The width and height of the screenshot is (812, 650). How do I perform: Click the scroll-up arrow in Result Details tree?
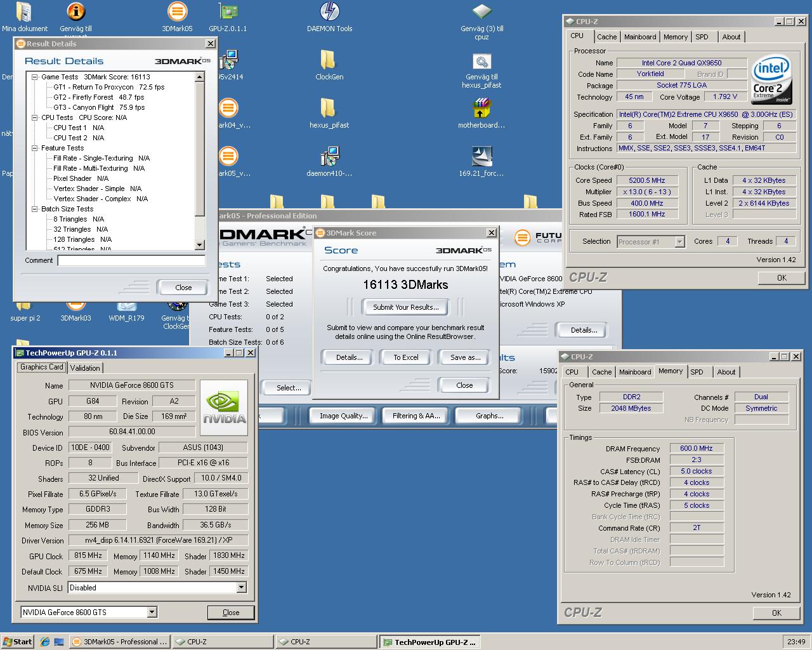200,77
